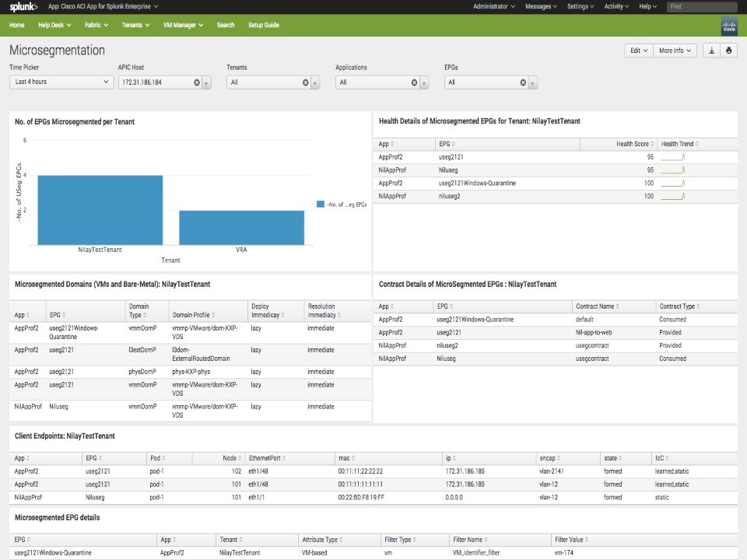Sort Microsegmented Domains by Domain Profile

pos(194,315)
